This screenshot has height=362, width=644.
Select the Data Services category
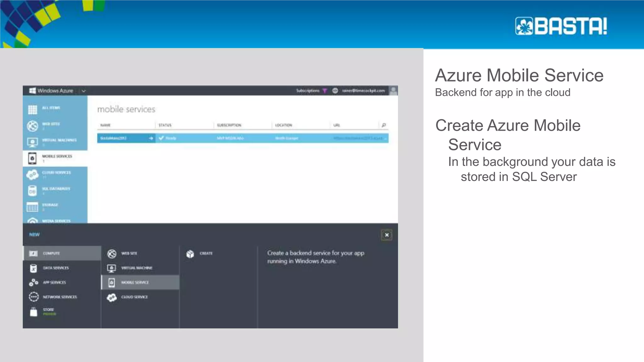[x=62, y=268]
